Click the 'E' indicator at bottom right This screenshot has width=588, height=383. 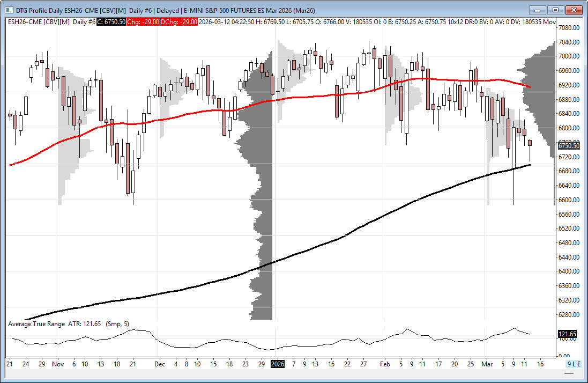pyautogui.click(x=579, y=364)
